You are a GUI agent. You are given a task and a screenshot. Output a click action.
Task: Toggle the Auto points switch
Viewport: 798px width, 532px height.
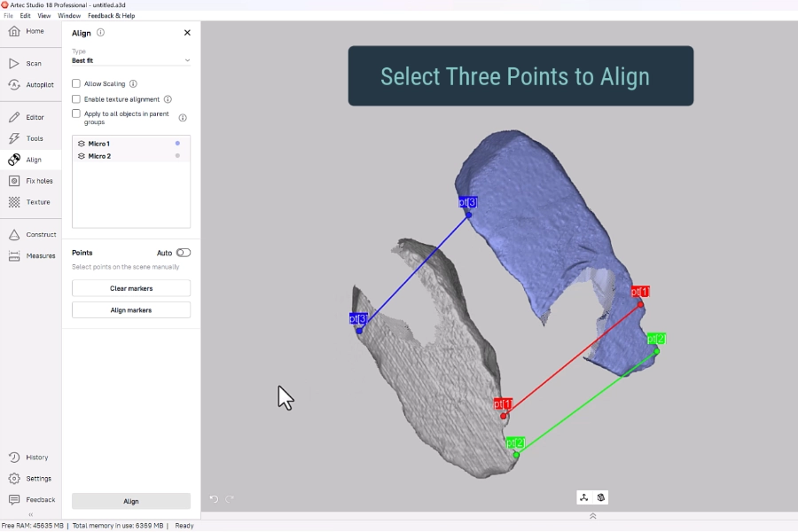[183, 253]
